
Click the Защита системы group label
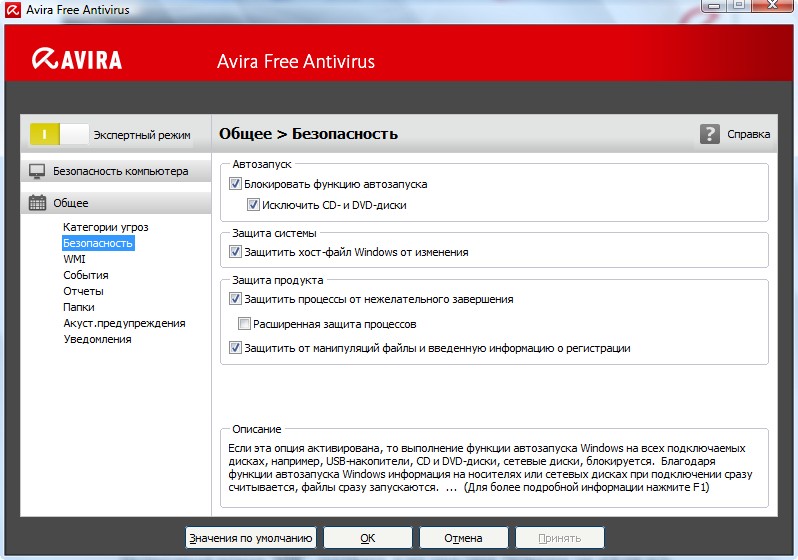pos(274,233)
